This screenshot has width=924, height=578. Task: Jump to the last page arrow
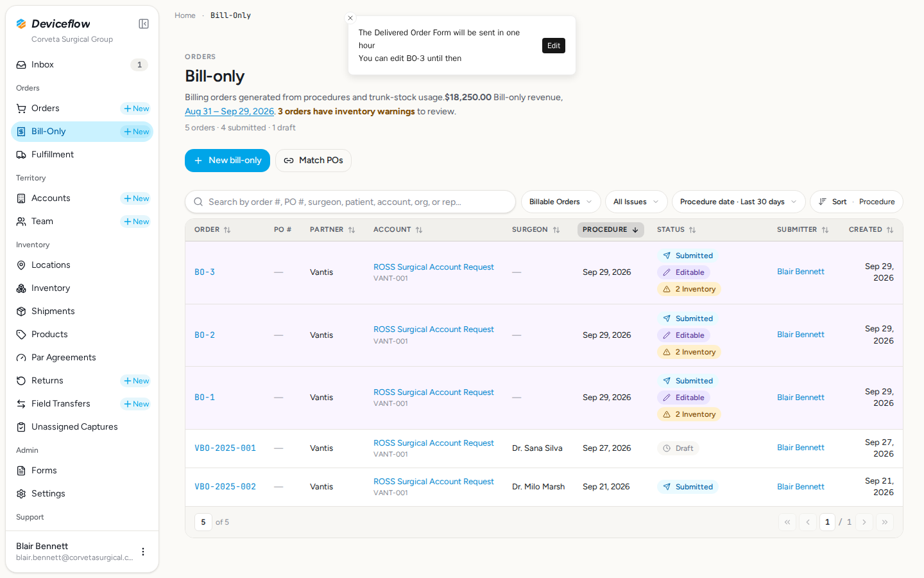tap(885, 522)
